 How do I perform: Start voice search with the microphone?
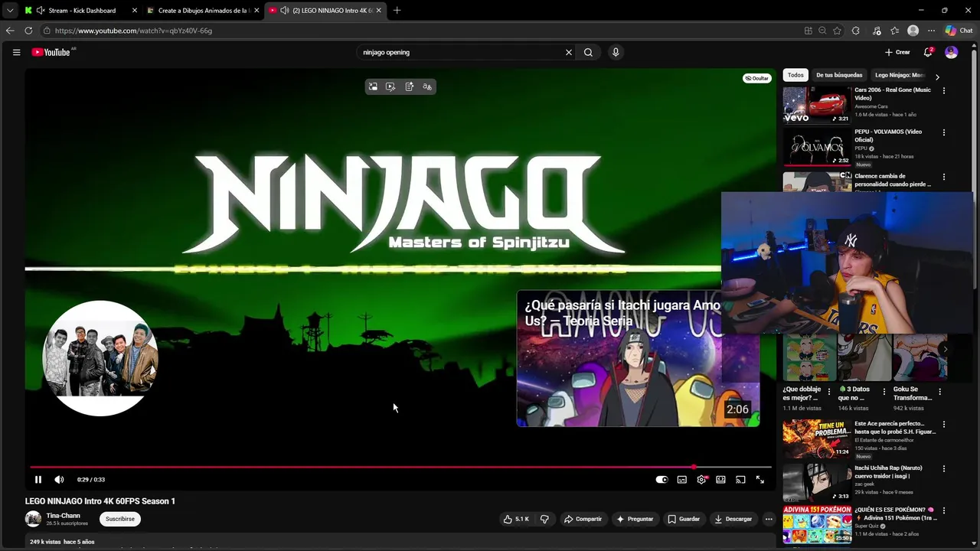coord(616,52)
